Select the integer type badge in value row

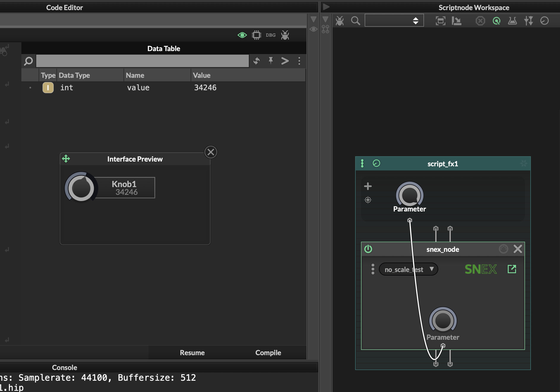coord(48,88)
